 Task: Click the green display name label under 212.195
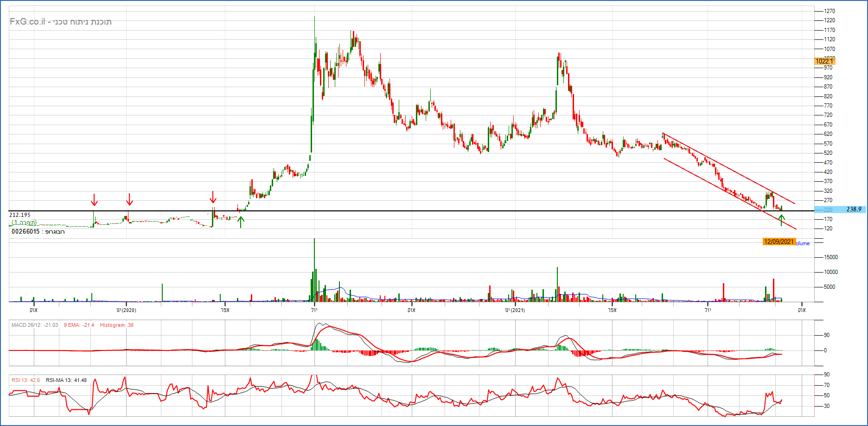pyautogui.click(x=24, y=223)
